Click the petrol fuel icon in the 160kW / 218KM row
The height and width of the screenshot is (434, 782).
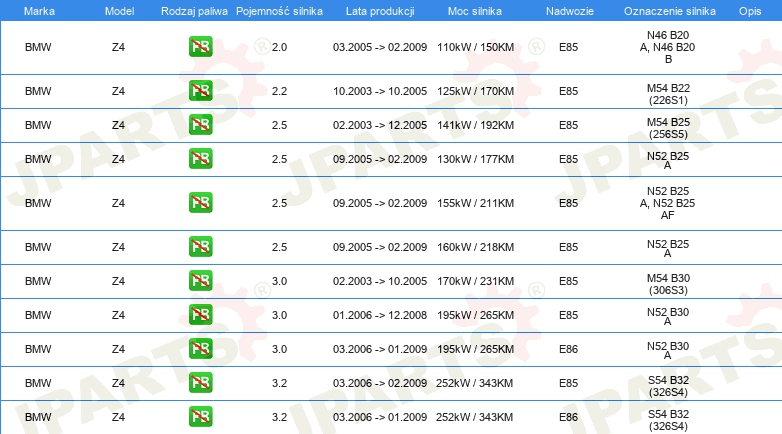click(201, 246)
